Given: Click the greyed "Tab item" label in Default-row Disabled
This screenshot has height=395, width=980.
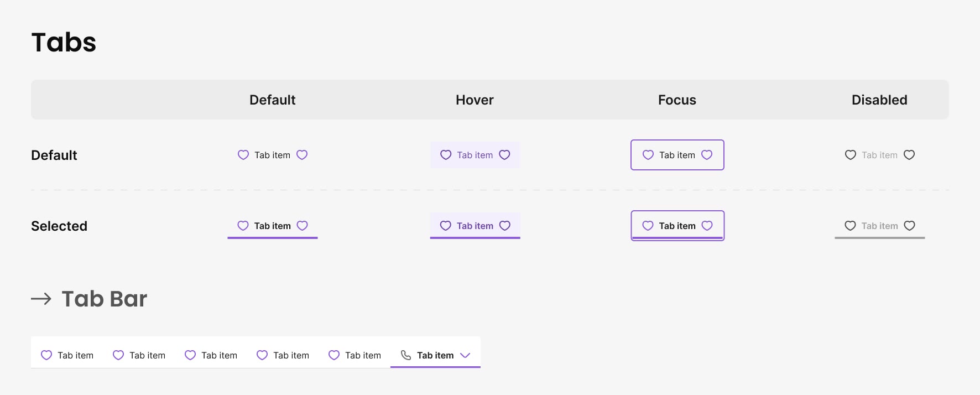Looking at the screenshot, I should click(879, 155).
